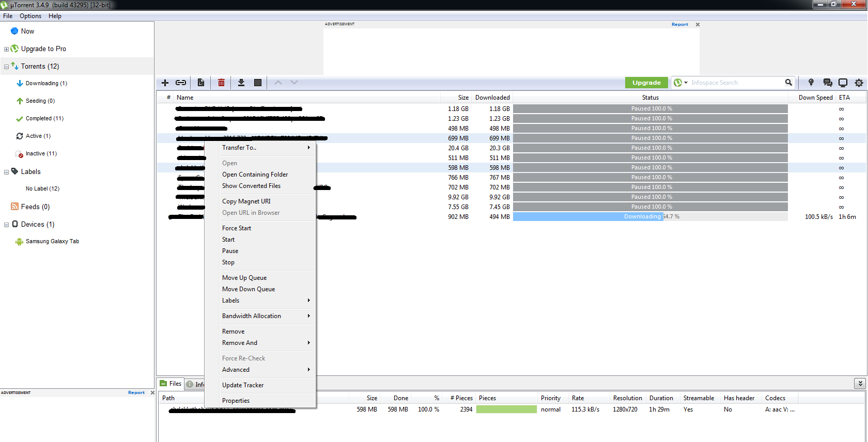This screenshot has width=868, height=442.
Task: Click the Devices tablet icon
Action: tap(15, 224)
